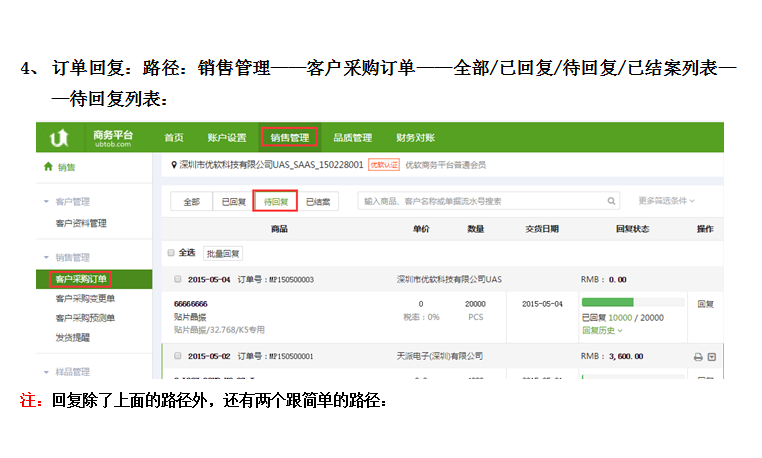Screen dimensions: 762x458
Task: Click the dropdown box icon beside print
Action: pyautogui.click(x=711, y=357)
